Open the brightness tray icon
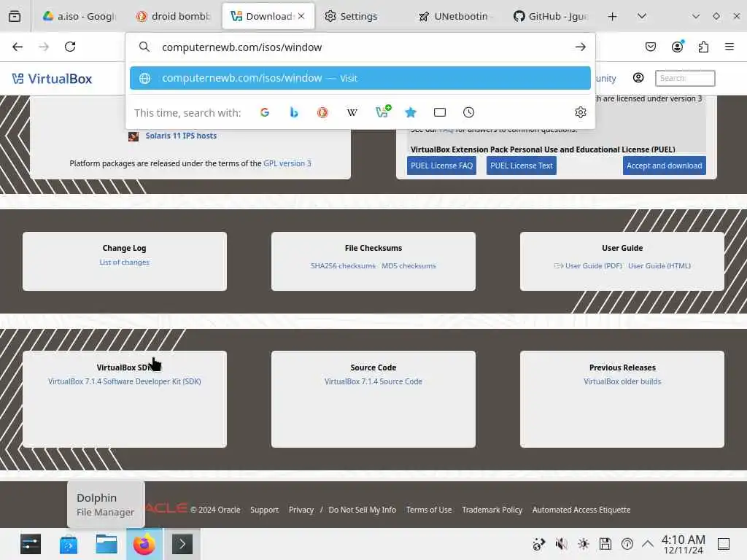This screenshot has height=560, width=747. [583, 544]
